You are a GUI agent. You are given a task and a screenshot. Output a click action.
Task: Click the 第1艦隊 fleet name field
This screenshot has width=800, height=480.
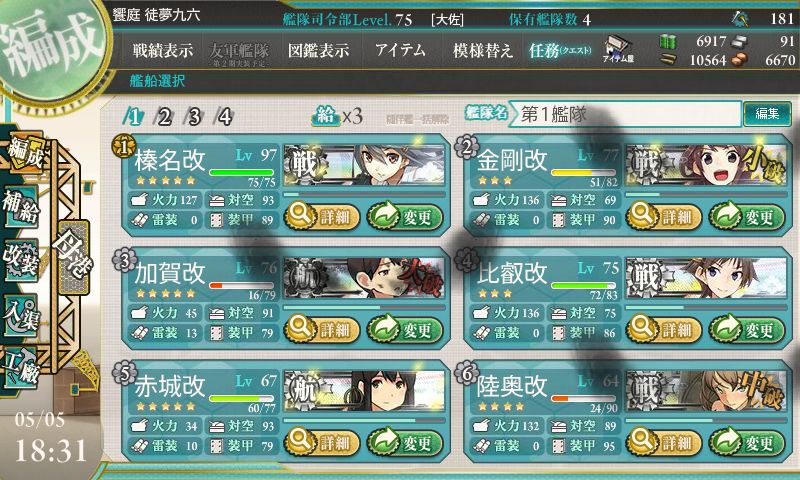coord(626,114)
